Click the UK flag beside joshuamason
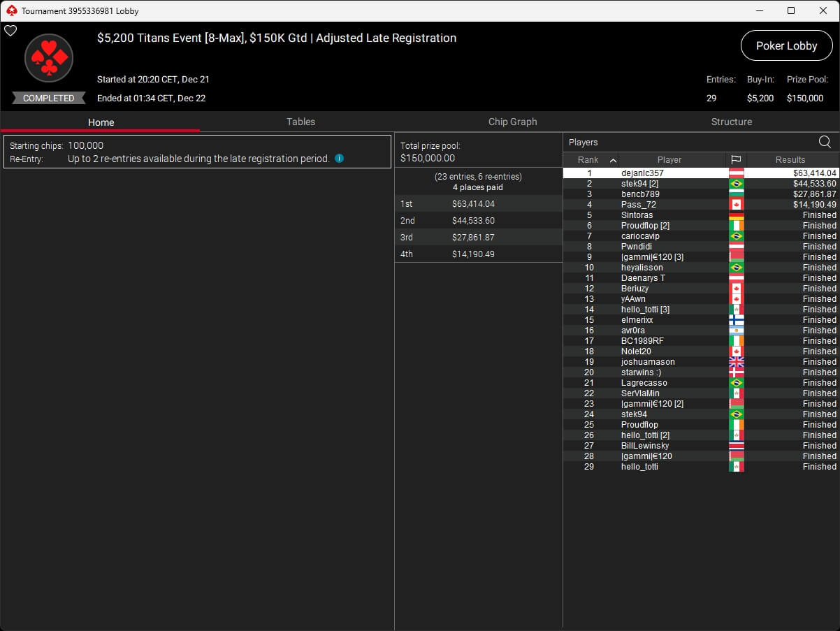The height and width of the screenshot is (631, 840). (x=736, y=362)
